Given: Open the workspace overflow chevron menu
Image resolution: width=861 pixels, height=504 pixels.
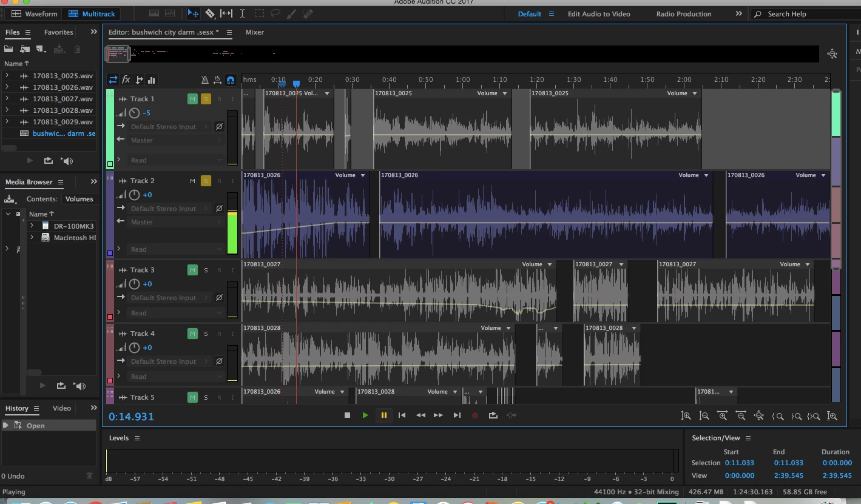Looking at the screenshot, I should click(738, 13).
